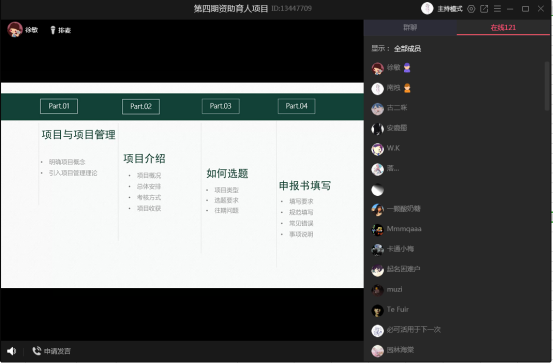Click avatar of member Te Fuir
The height and width of the screenshot is (363, 553).
coord(377,310)
